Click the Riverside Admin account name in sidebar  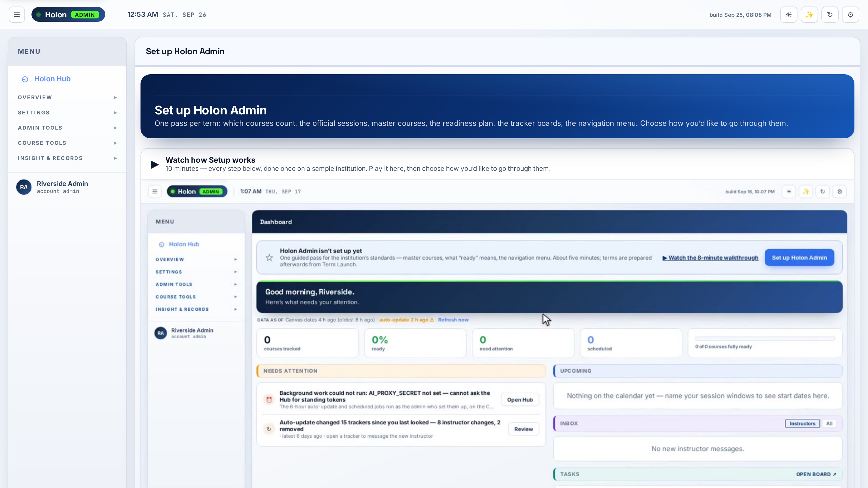point(62,184)
